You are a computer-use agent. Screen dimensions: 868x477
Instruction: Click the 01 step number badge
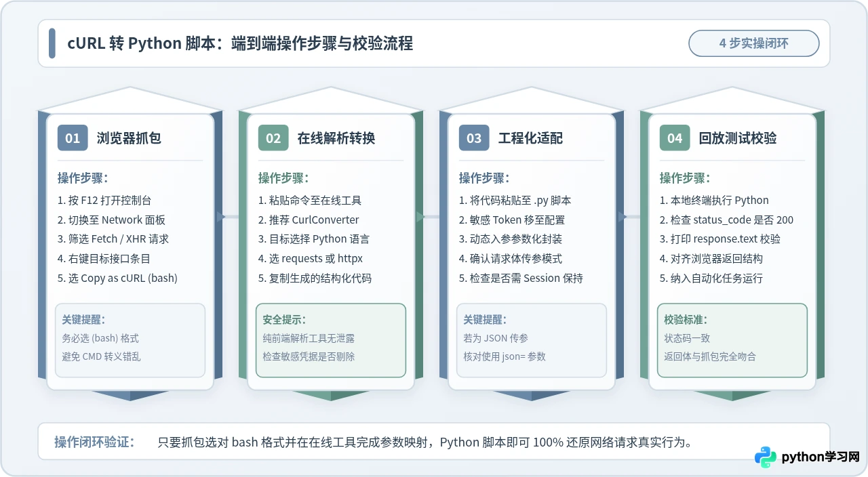(73, 138)
